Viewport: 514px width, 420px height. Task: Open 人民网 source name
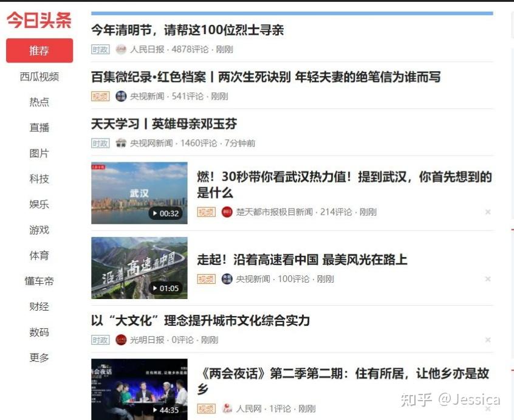point(249,409)
